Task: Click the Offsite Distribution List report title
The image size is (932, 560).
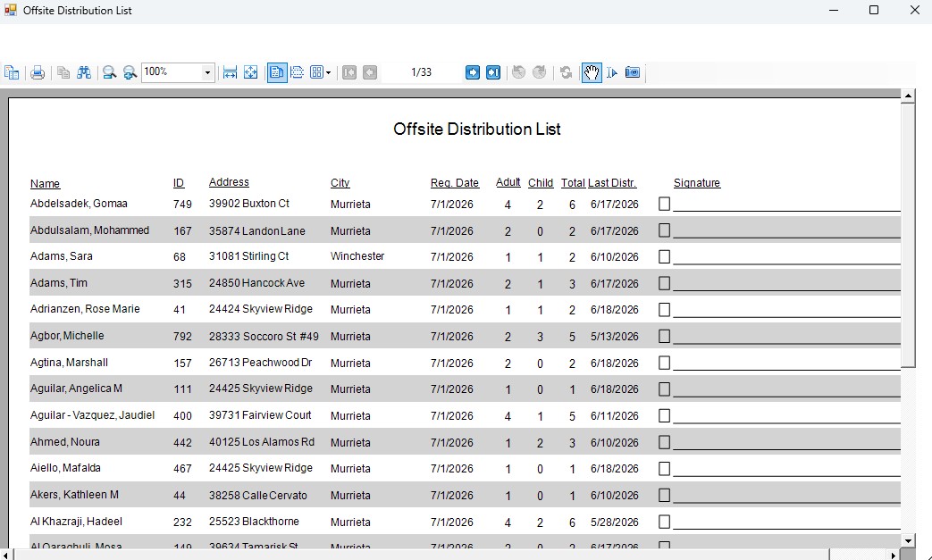Action: (476, 129)
